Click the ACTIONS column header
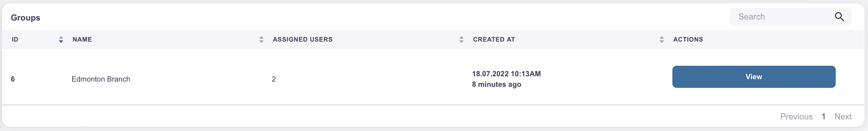868x131 pixels. pos(688,39)
